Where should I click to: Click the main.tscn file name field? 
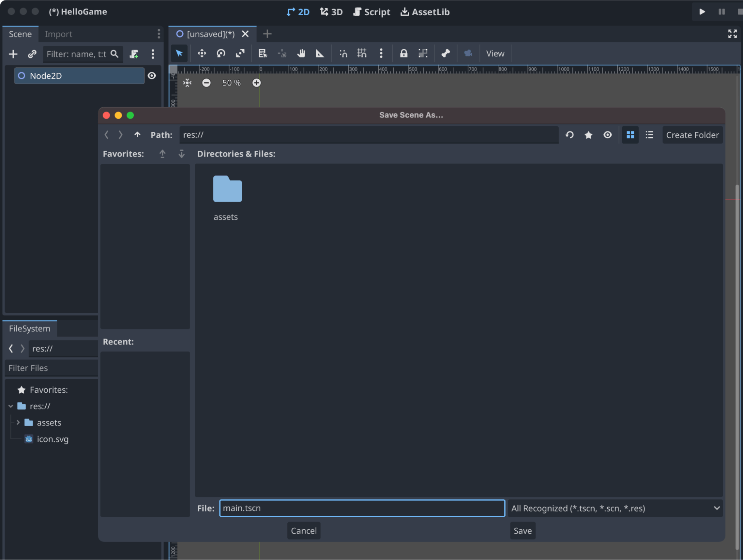click(362, 508)
